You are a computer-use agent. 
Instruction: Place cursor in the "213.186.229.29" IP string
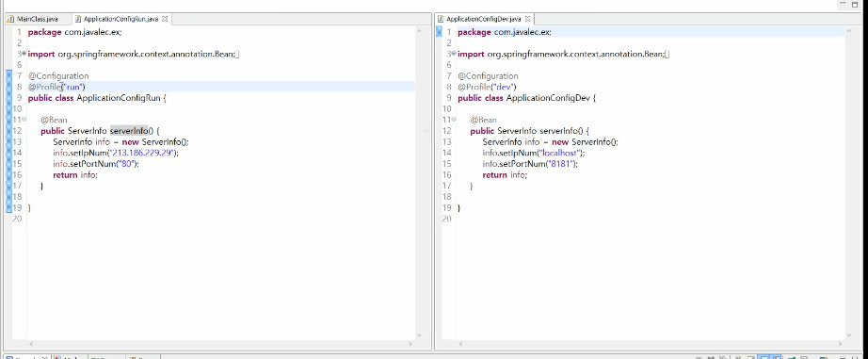pos(143,153)
